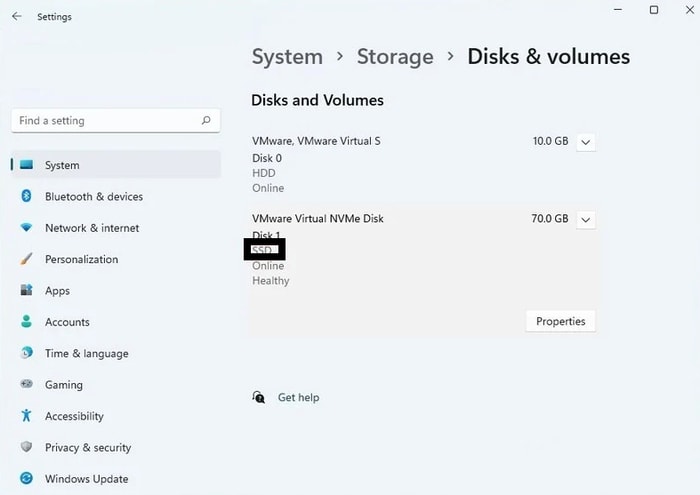Screen dimensions: 700x495
Task: Click the System monitor icon in sidebar
Action: pos(26,165)
